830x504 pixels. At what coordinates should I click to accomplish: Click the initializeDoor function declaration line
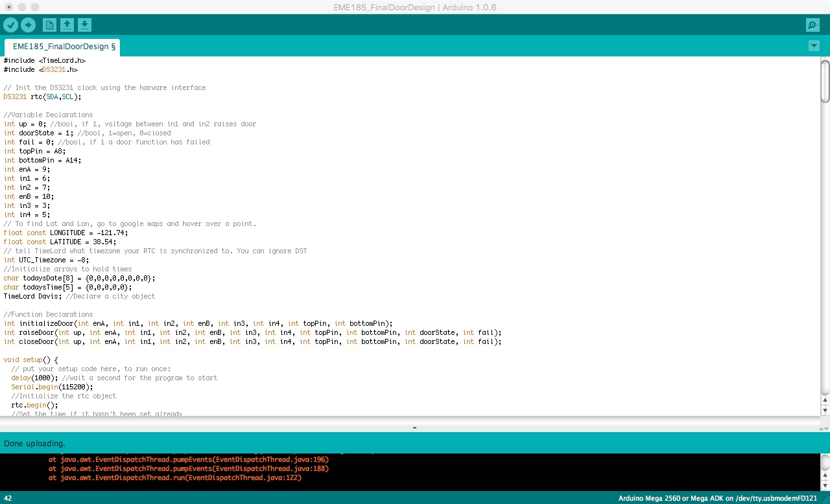click(x=198, y=323)
